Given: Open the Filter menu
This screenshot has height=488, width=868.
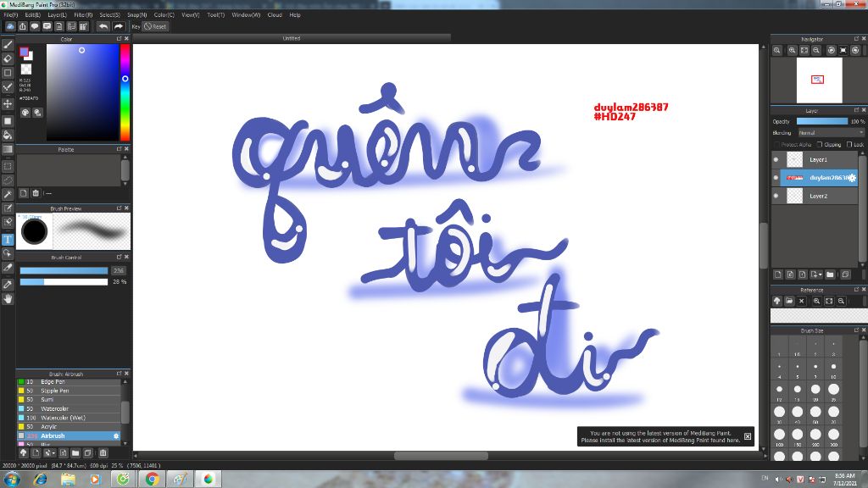Looking at the screenshot, I should pyautogui.click(x=84, y=15).
